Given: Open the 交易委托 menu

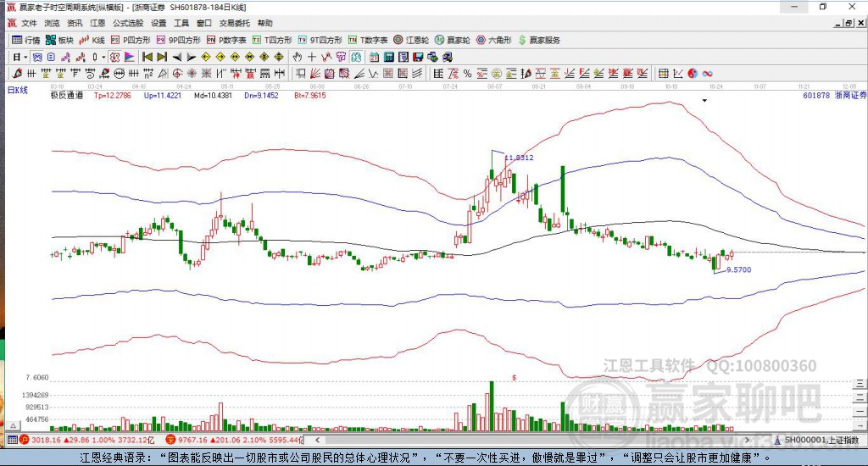Looking at the screenshot, I should [235, 23].
